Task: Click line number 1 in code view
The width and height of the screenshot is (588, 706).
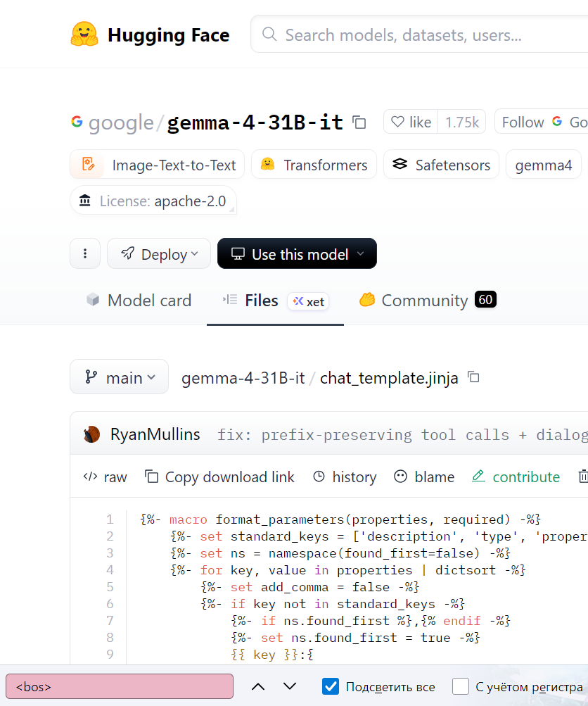Action: [x=110, y=519]
